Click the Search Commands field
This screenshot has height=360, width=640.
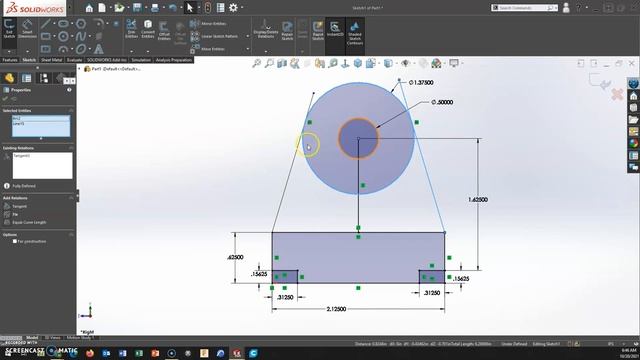coord(523,8)
